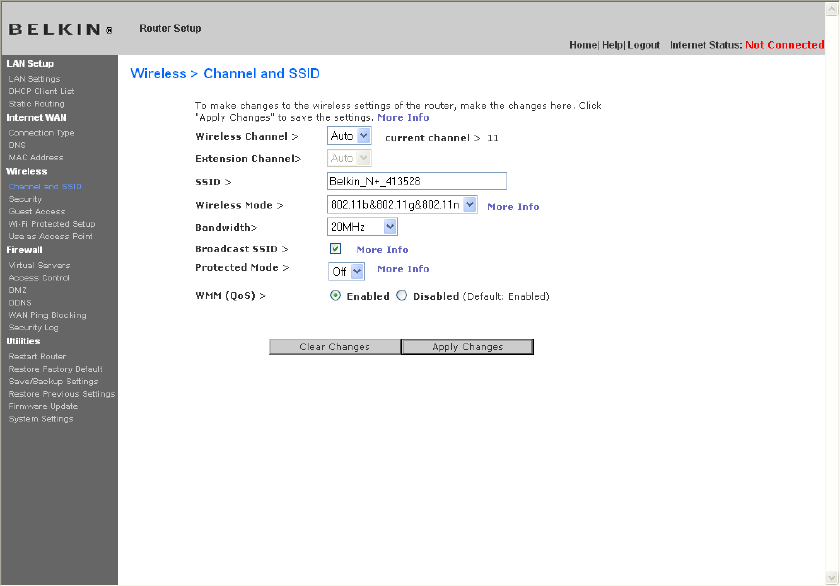Image resolution: width=840 pixels, height=586 pixels.
Task: Click into the SSID text field
Action: click(417, 181)
